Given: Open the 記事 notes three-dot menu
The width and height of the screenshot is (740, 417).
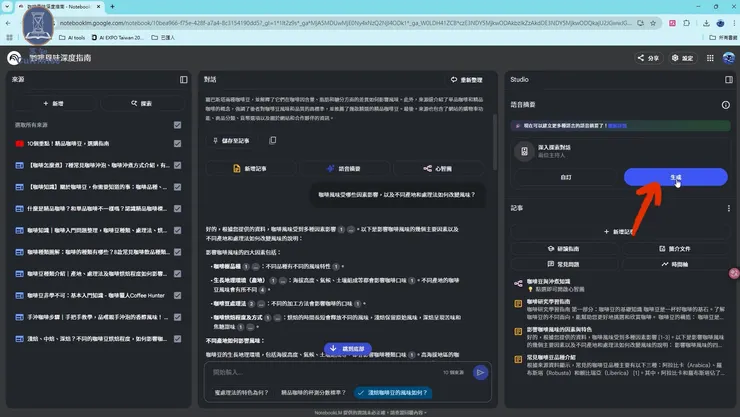Looking at the screenshot, I should click(728, 208).
